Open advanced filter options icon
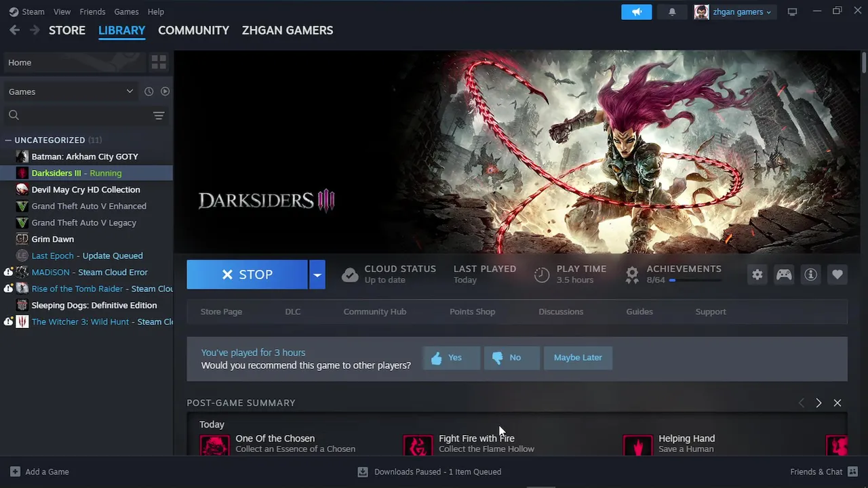Viewport: 868px width, 488px height. tap(159, 116)
